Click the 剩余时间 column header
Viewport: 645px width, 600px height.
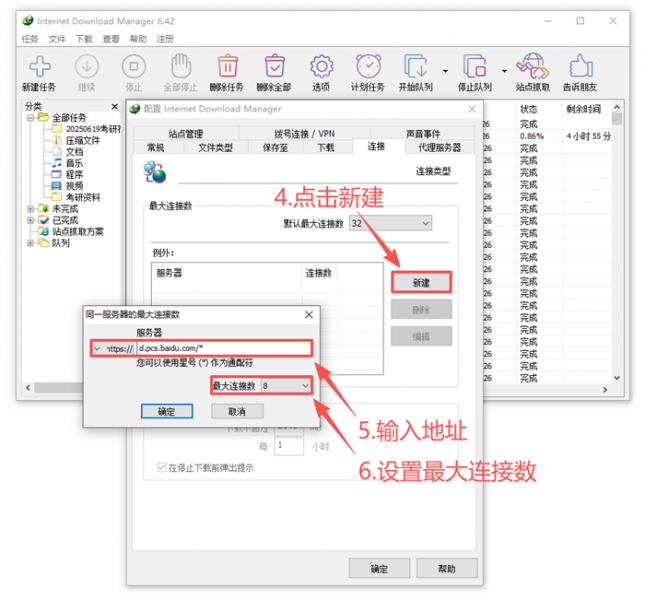click(586, 109)
